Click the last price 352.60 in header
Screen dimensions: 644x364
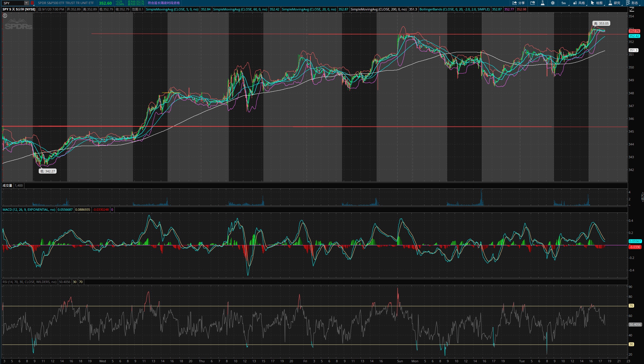click(x=105, y=3)
